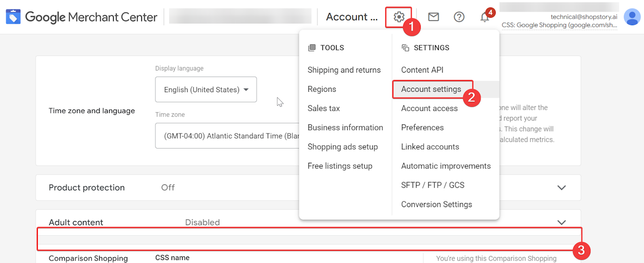Screen dimensions: 644x263
Task: Open Content API settings
Action: click(x=422, y=70)
